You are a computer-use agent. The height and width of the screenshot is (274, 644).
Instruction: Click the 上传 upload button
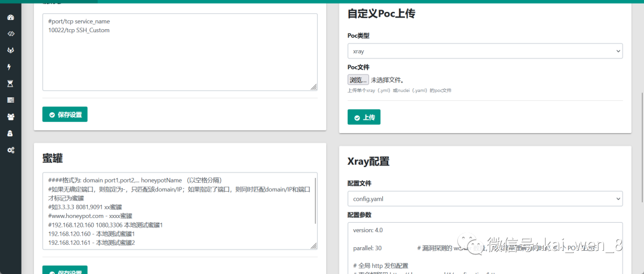364,117
